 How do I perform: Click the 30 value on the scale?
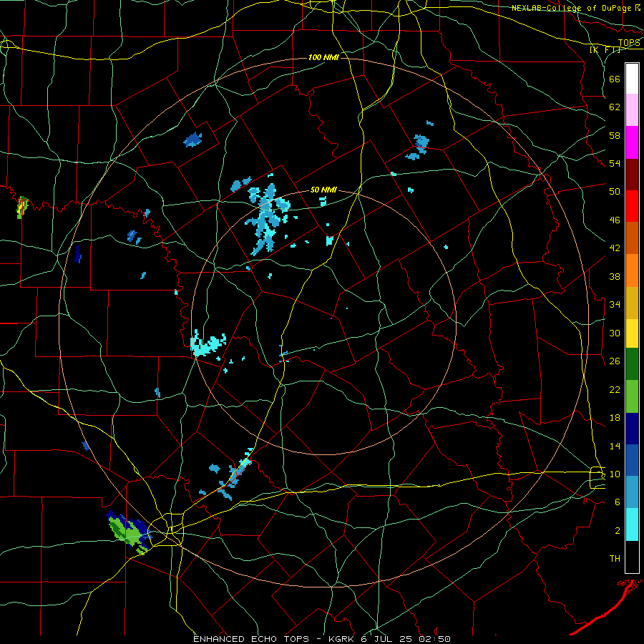[x=615, y=333]
